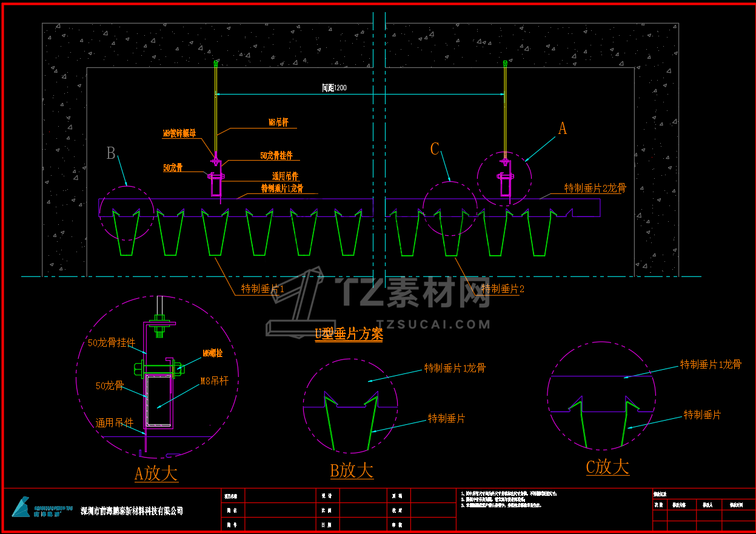Click company name 深圳市前海鹏秦新材料科技有限公司
This screenshot has height=534, width=756.
point(132,511)
